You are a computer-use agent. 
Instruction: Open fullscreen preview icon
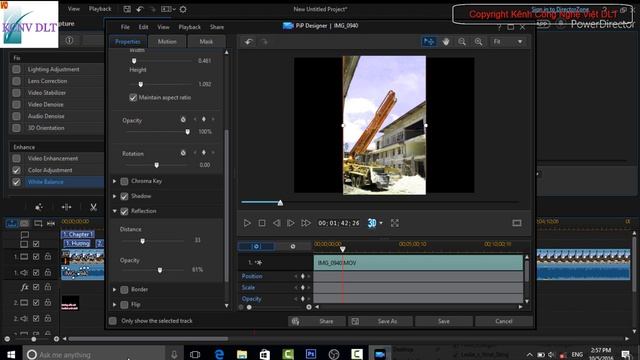coord(395,223)
